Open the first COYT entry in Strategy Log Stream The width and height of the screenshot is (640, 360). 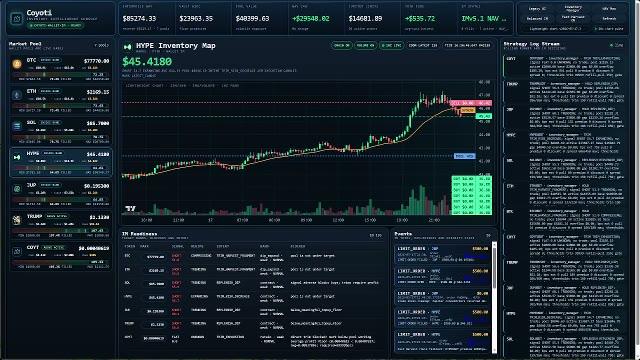[564, 67]
